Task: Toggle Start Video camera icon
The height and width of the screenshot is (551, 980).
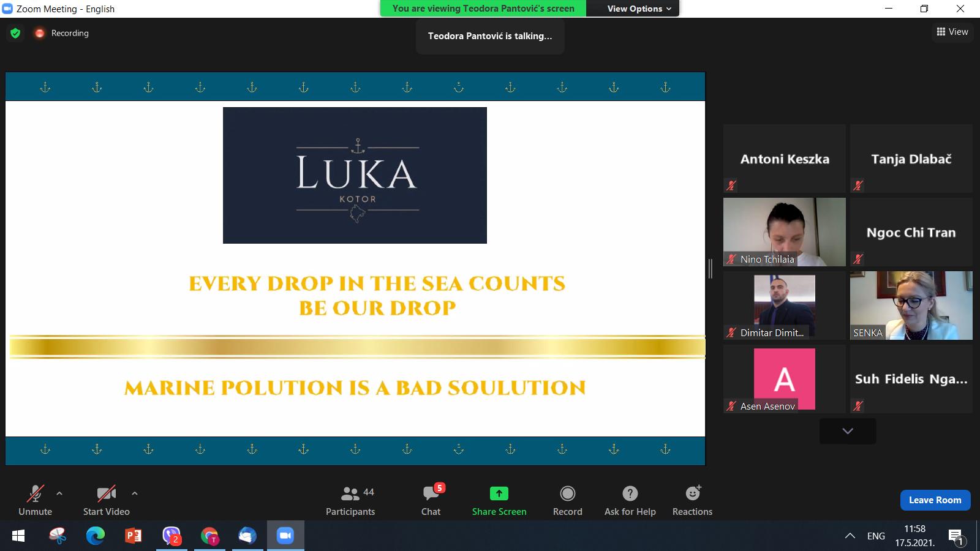Action: (107, 493)
